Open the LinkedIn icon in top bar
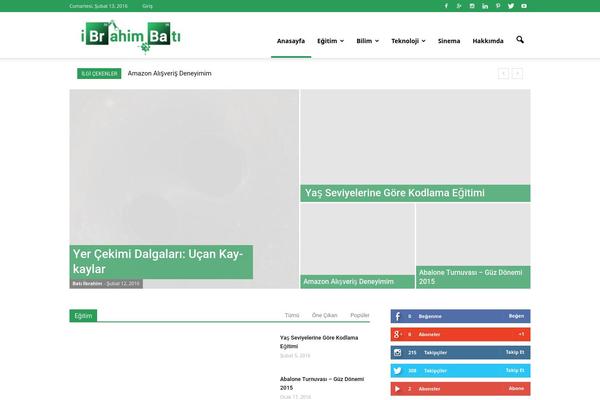This screenshot has height=400, width=600. click(485, 6)
